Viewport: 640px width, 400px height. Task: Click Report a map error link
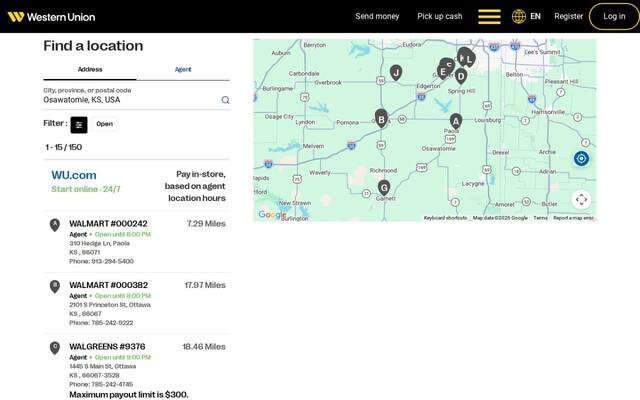(573, 218)
